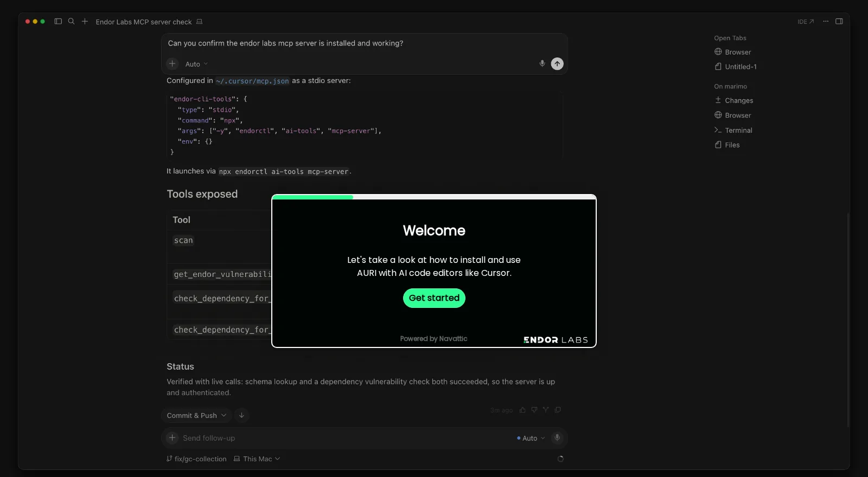Open Auto model dropdown in top prompt
868x477 pixels.
pyautogui.click(x=196, y=64)
